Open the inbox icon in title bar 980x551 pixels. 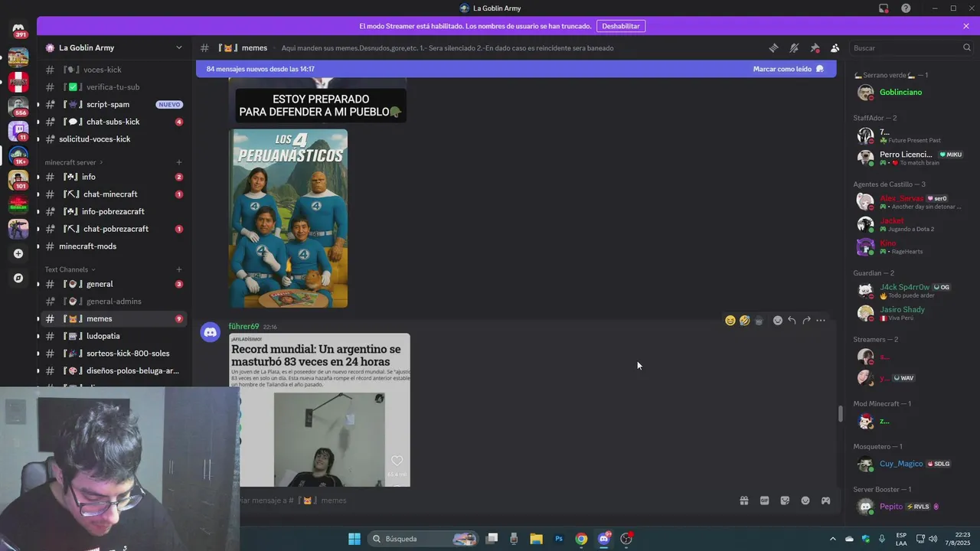[884, 8]
